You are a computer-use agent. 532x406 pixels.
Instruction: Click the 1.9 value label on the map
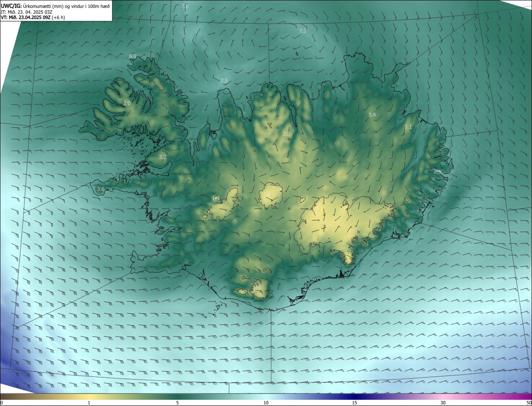click(215, 198)
